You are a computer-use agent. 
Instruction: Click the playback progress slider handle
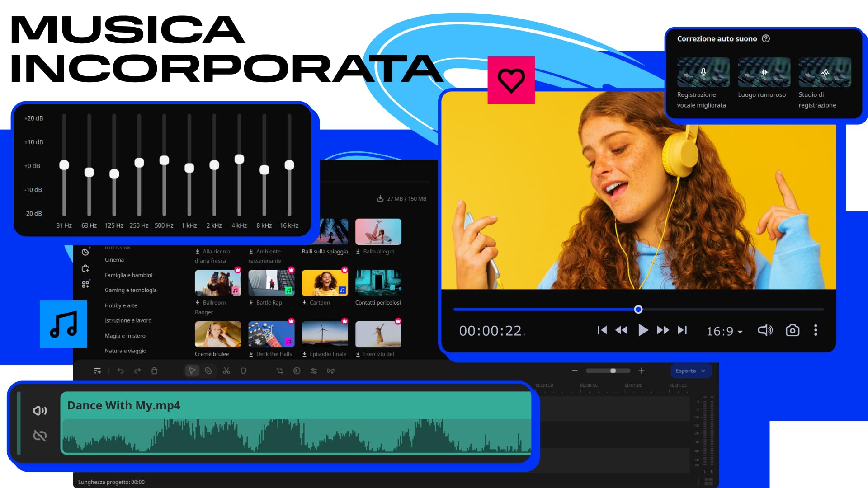(638, 310)
